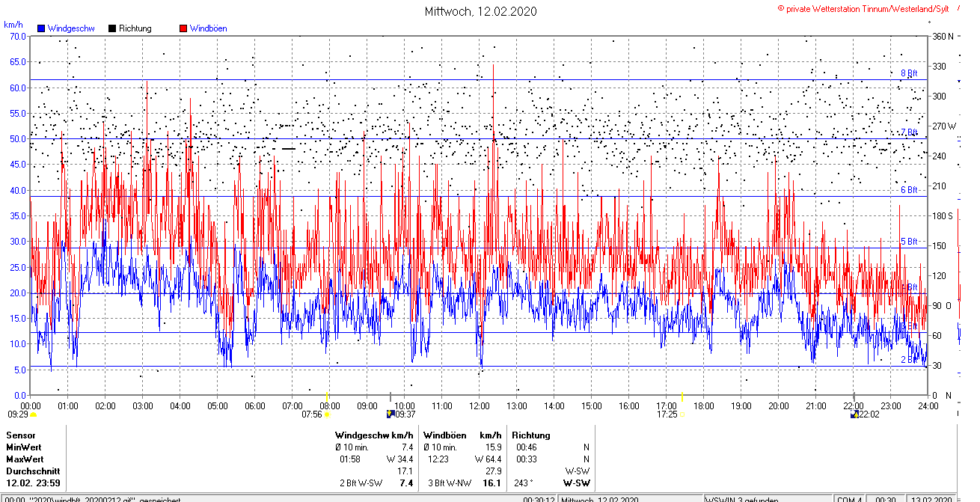Click the 5 Bft threshold label
The width and height of the screenshot is (980, 502).
point(909,242)
